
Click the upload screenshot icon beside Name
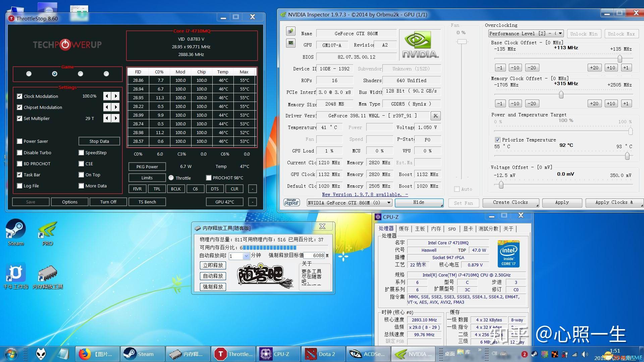(x=290, y=31)
